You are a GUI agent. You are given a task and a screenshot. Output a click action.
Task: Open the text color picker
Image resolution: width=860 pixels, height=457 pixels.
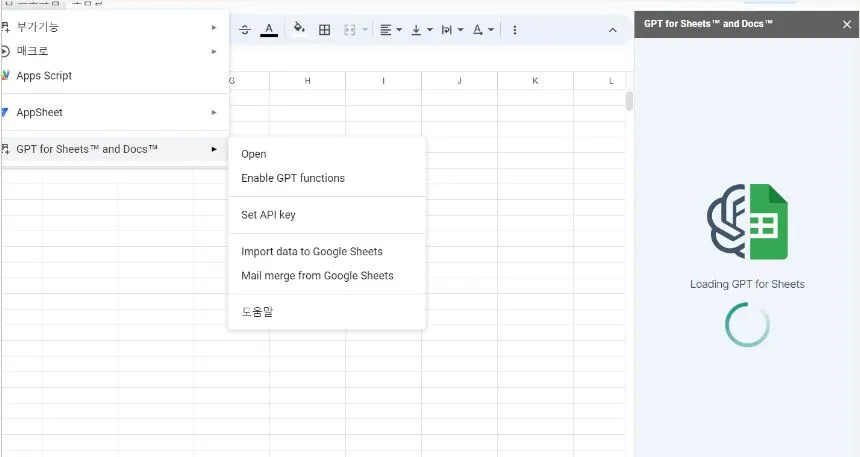[269, 30]
